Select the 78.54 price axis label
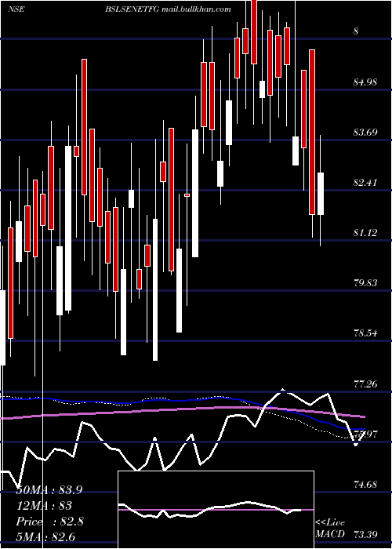 click(365, 333)
